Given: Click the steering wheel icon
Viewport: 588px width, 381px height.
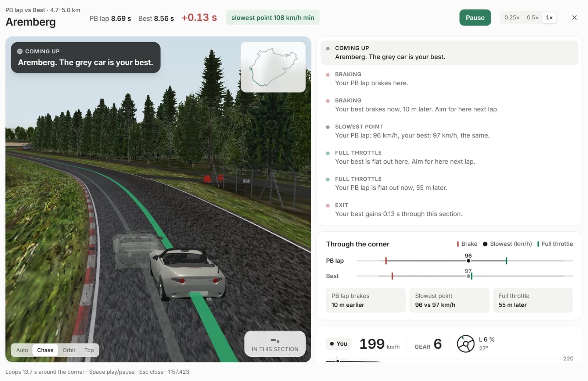Looking at the screenshot, I should point(466,344).
